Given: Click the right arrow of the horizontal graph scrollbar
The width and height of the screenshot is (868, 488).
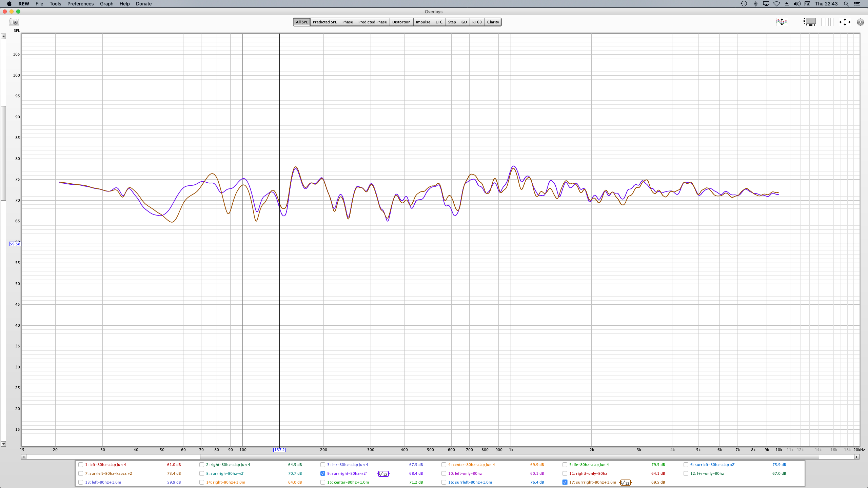Looking at the screenshot, I should [857, 457].
